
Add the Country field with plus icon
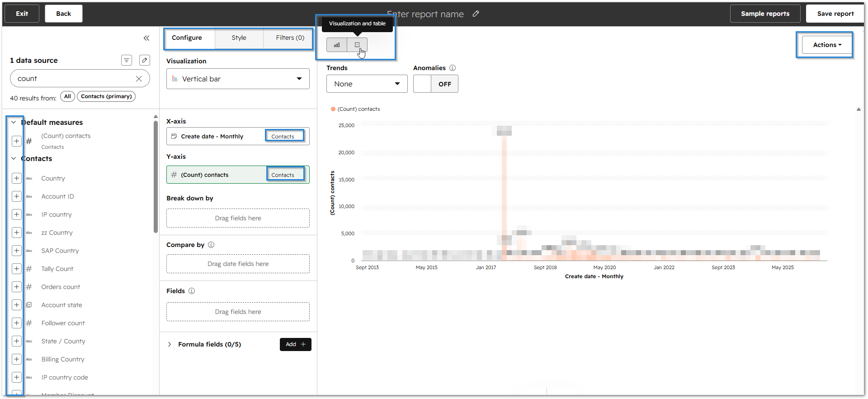[17, 178]
